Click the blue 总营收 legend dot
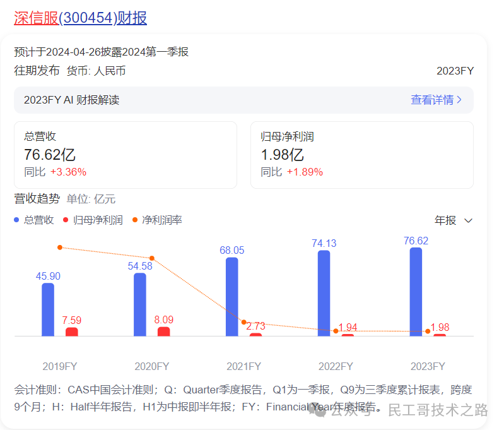This screenshot has height=430, width=504. (x=16, y=220)
